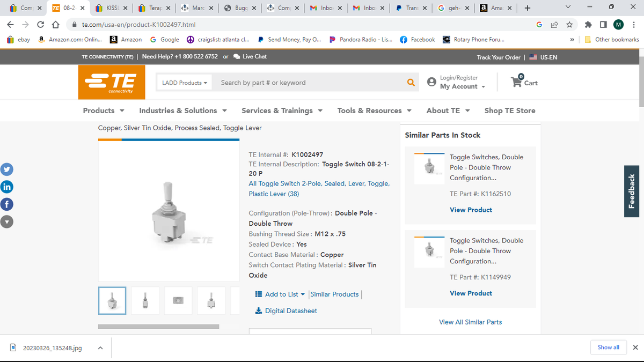Click the browser home icon
Image resolution: width=644 pixels, height=362 pixels.
pos(55,25)
